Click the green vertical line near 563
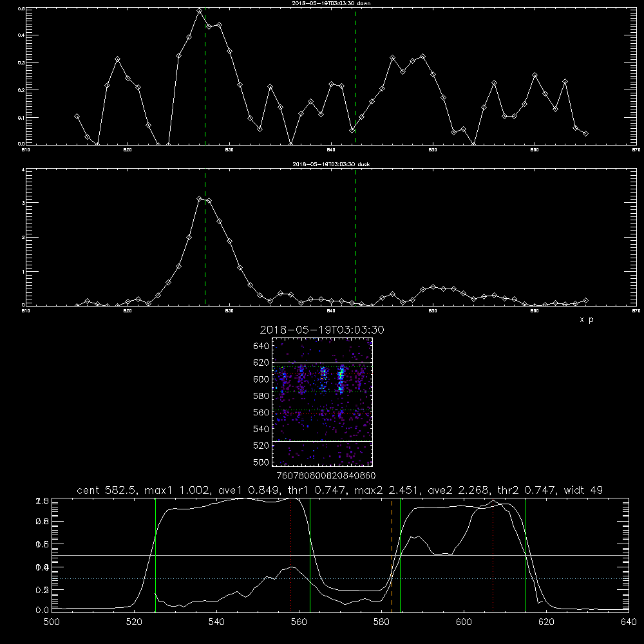The image size is (644, 644). coord(310,555)
